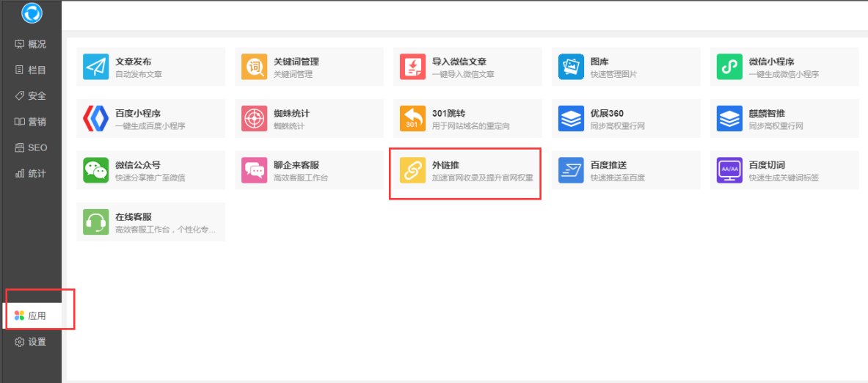Click the blue 百度推送 envelope icon
868x383 pixels.
(x=571, y=170)
